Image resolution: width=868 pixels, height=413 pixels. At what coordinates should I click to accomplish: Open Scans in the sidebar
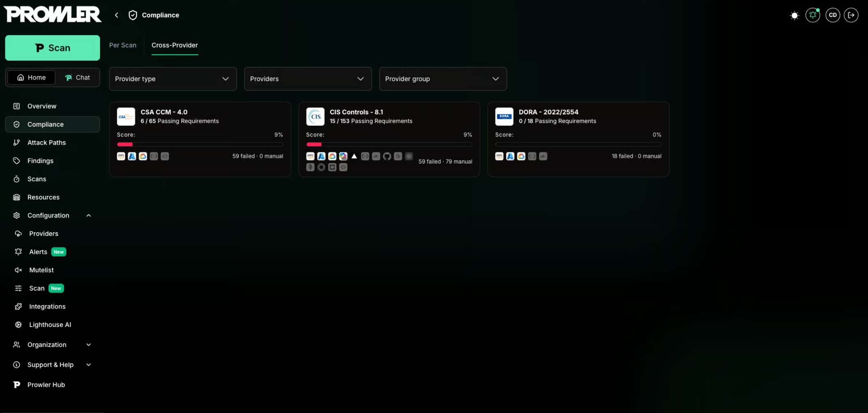(x=53, y=179)
